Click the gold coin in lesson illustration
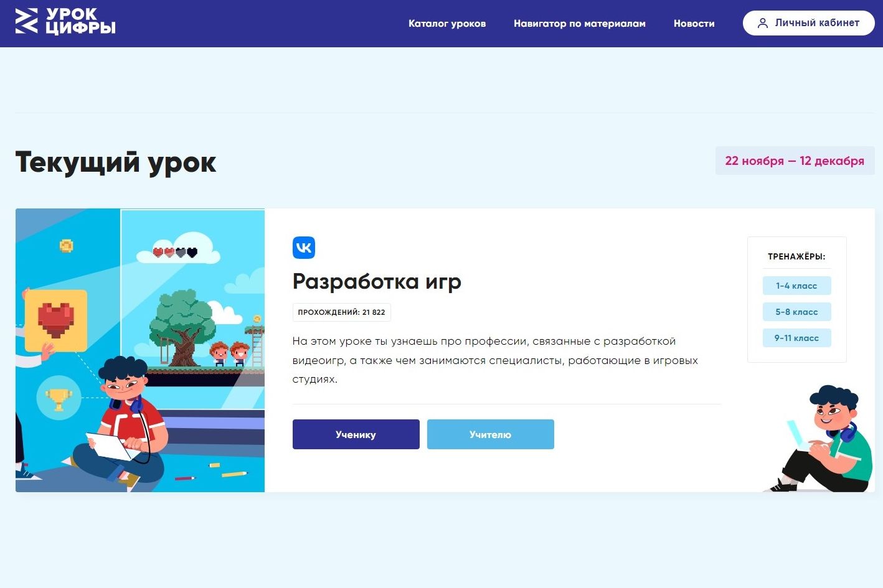 tap(66, 246)
